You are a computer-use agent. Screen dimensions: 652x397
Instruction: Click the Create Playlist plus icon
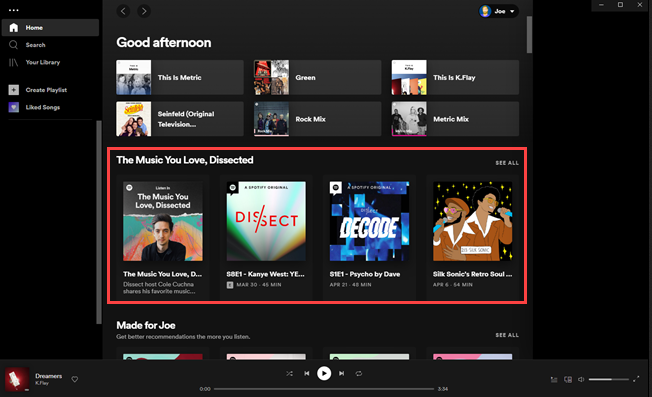tap(14, 90)
